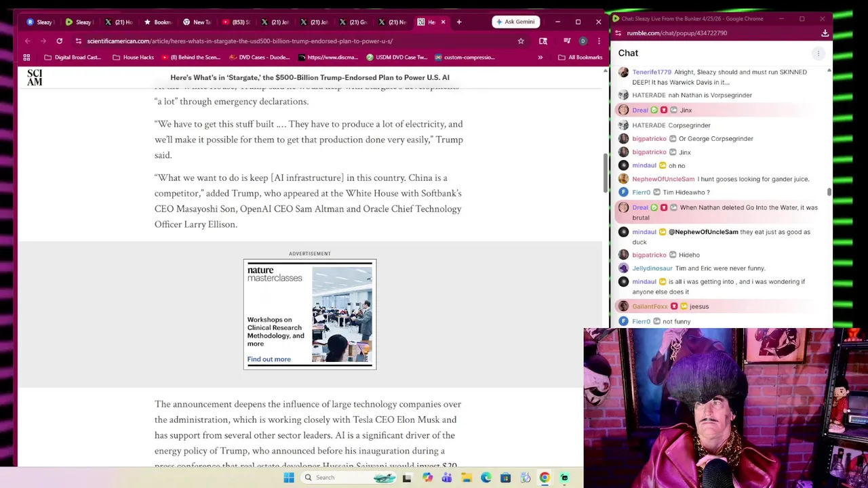Open Microsoft Edge from the taskbar
The width and height of the screenshot is (868, 488).
point(486,478)
